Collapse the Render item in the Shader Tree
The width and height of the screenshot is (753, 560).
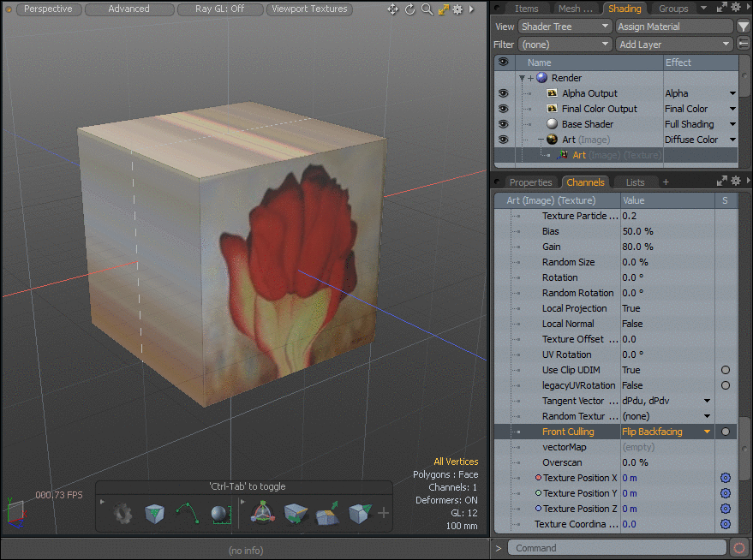coord(521,77)
